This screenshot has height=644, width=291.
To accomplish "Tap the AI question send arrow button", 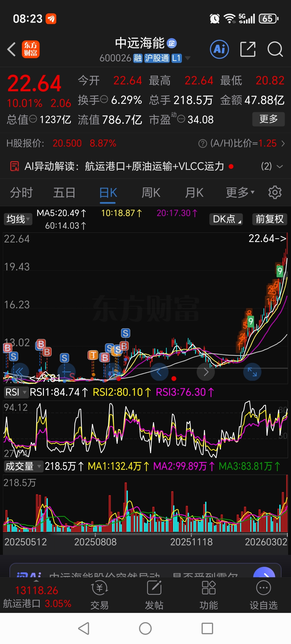I will pyautogui.click(x=264, y=572).
